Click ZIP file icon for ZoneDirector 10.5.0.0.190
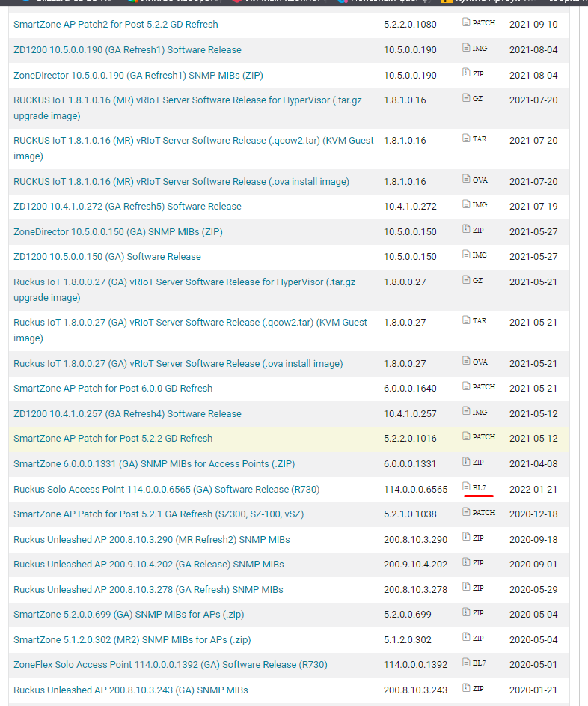This screenshot has height=706, width=588. (x=466, y=73)
